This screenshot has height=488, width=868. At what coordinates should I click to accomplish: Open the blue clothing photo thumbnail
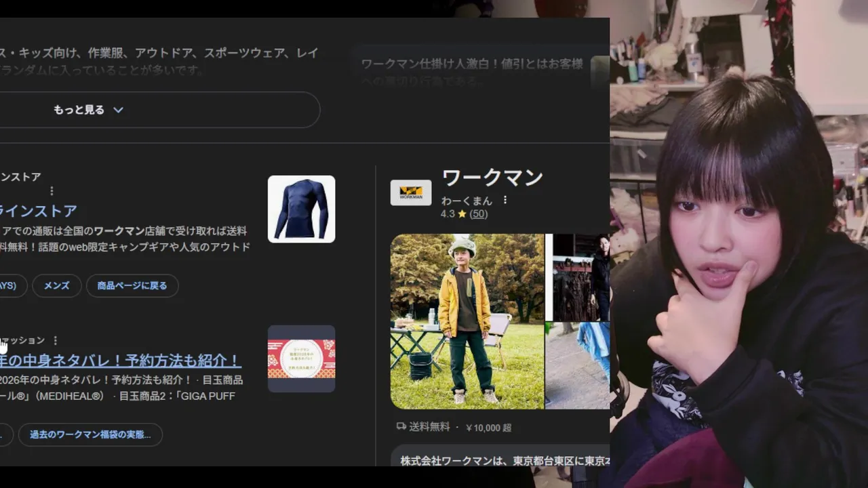[578, 366]
